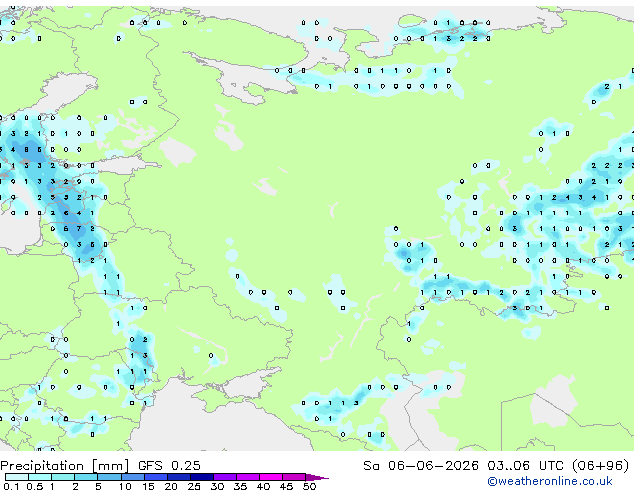Click the "Sa 06-06-2026" date text
The height and width of the screenshot is (490, 634).
[x=421, y=466]
